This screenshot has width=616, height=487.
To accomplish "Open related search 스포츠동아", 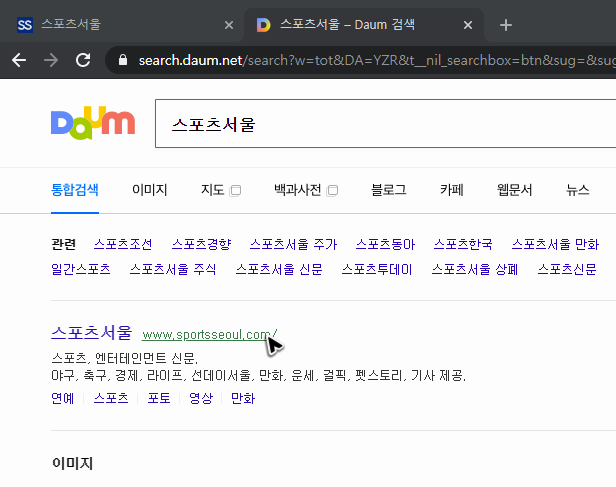I will (x=385, y=244).
